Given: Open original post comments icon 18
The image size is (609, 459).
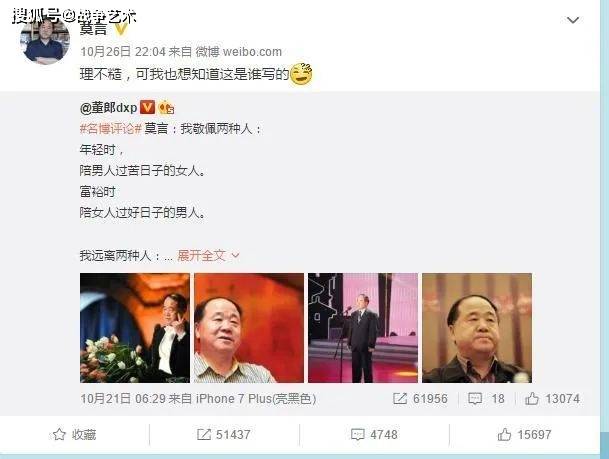Looking at the screenshot, I should pyautogui.click(x=475, y=398).
